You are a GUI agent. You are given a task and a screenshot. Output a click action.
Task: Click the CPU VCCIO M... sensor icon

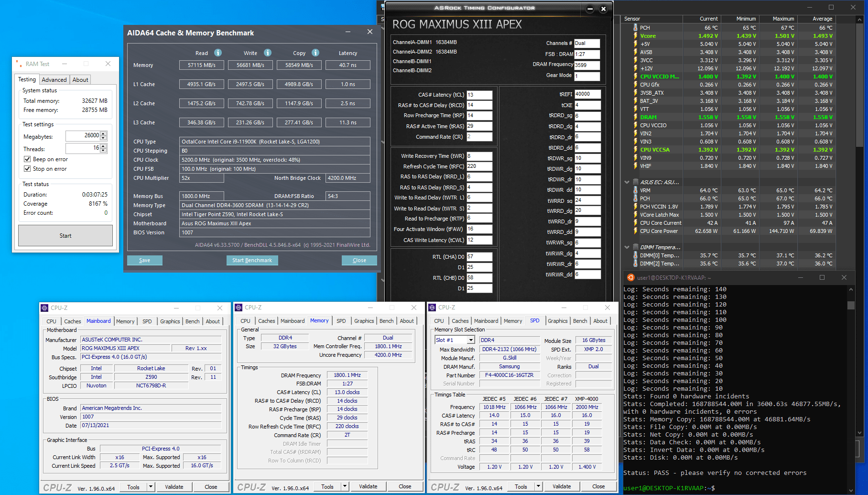click(x=635, y=77)
